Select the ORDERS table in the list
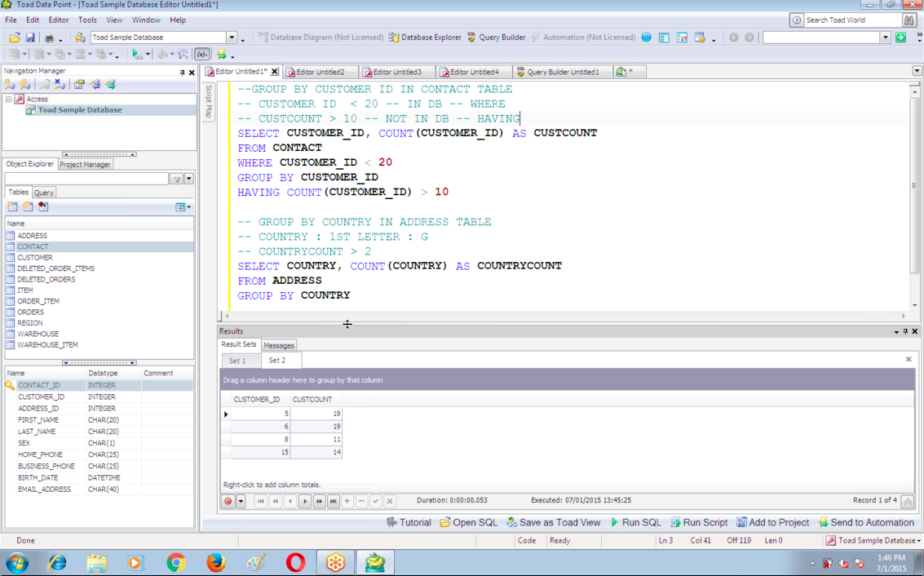The width and height of the screenshot is (924, 576). point(31,312)
